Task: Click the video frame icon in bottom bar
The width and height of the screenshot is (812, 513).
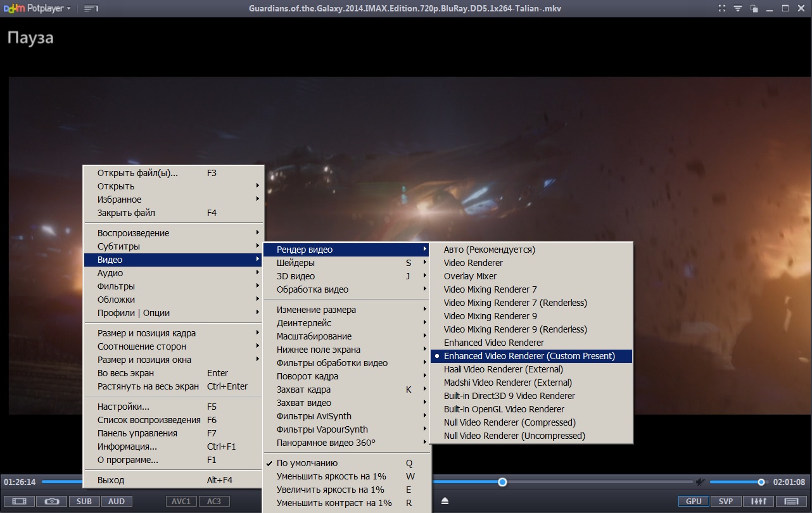Action: pos(19,501)
